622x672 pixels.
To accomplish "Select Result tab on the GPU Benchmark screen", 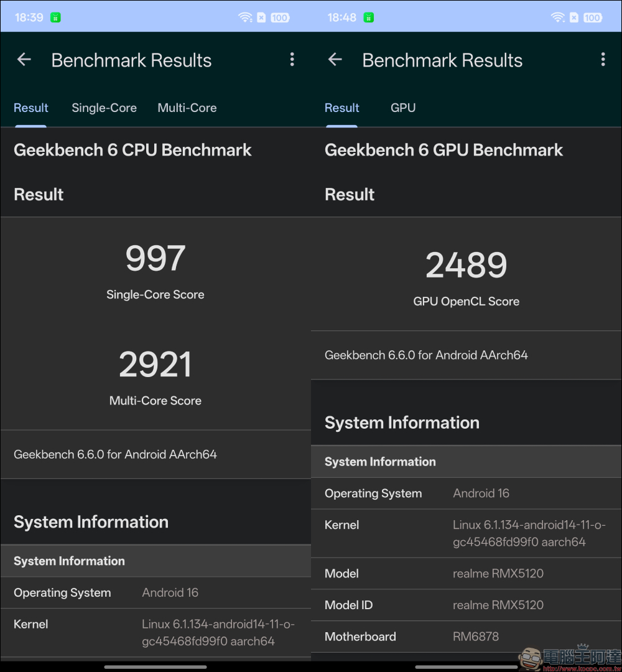I will [x=342, y=108].
